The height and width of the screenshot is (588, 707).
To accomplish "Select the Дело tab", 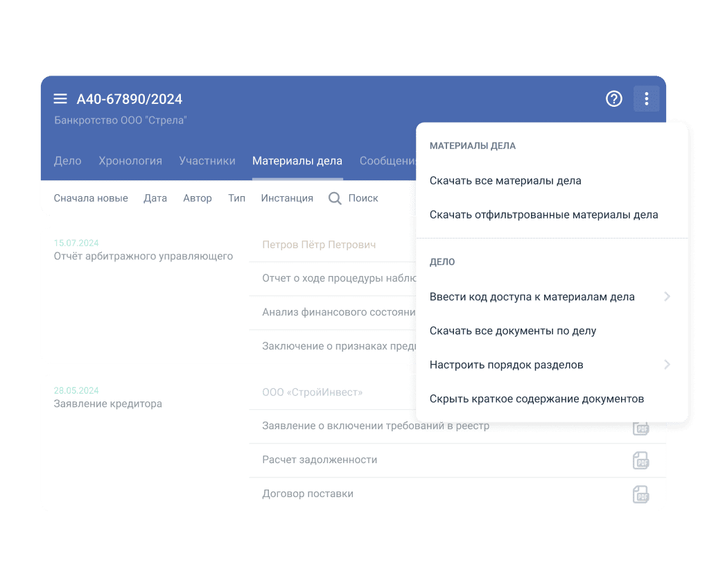I will tap(68, 161).
